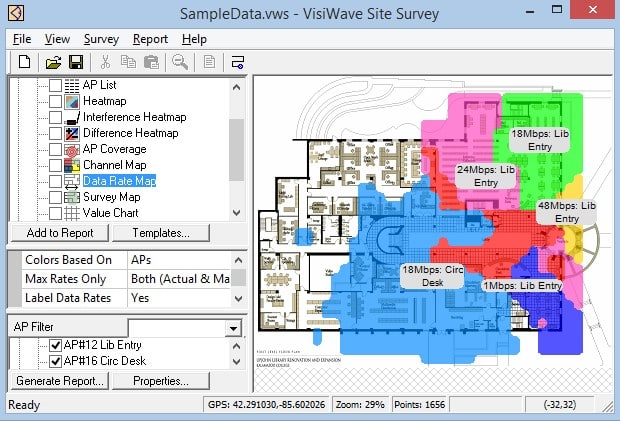Viewport: 620px width, 421px height.
Task: Open the View menu
Action: point(57,39)
